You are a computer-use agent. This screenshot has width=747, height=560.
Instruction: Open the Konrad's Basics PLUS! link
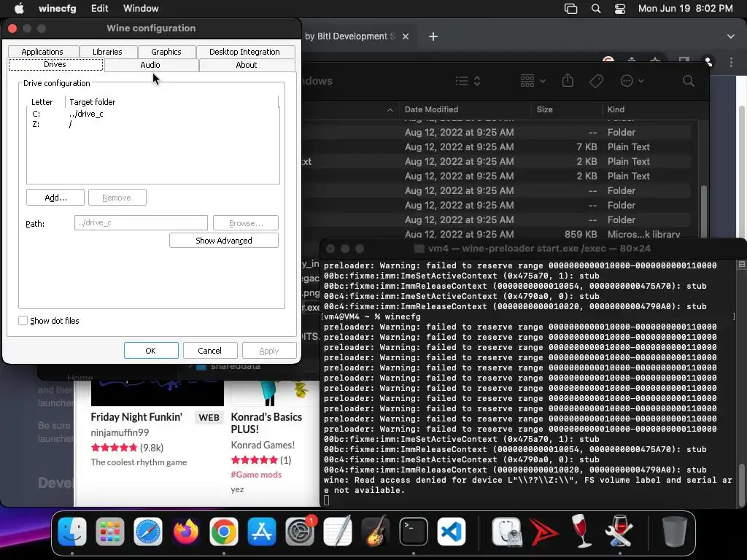266,423
